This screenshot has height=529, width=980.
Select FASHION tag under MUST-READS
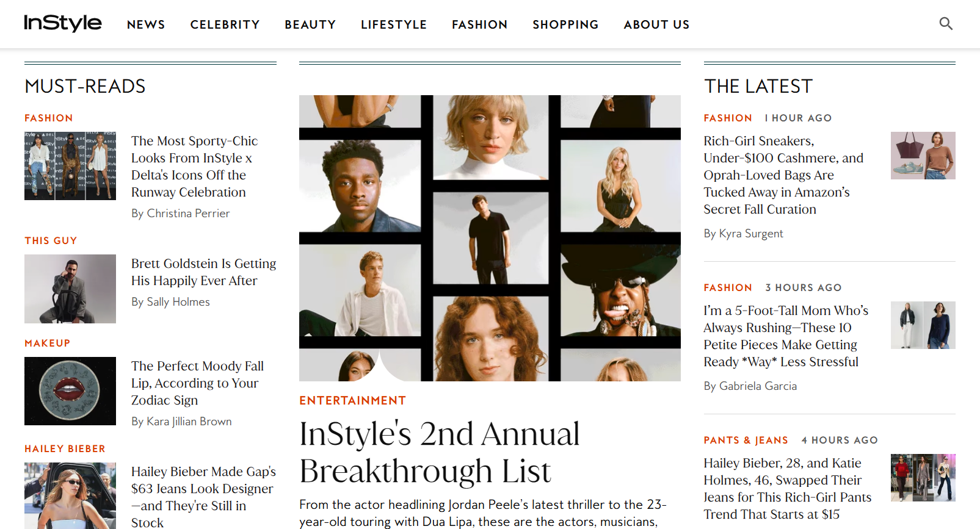[x=48, y=118]
